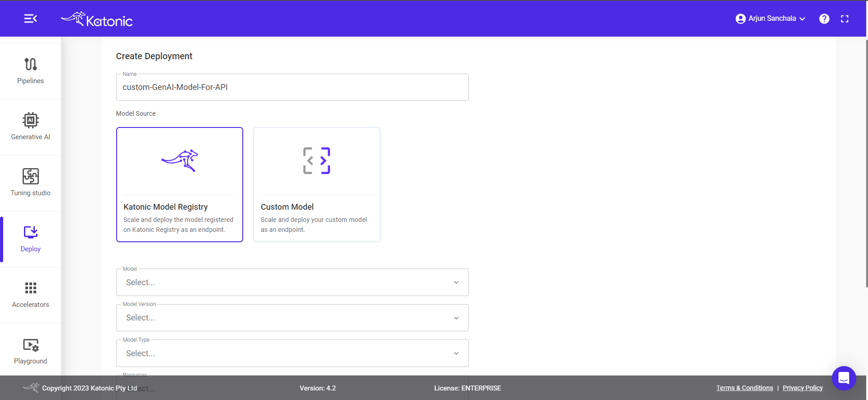The height and width of the screenshot is (400, 868).
Task: Select Katonic Model Registry source
Action: click(179, 184)
